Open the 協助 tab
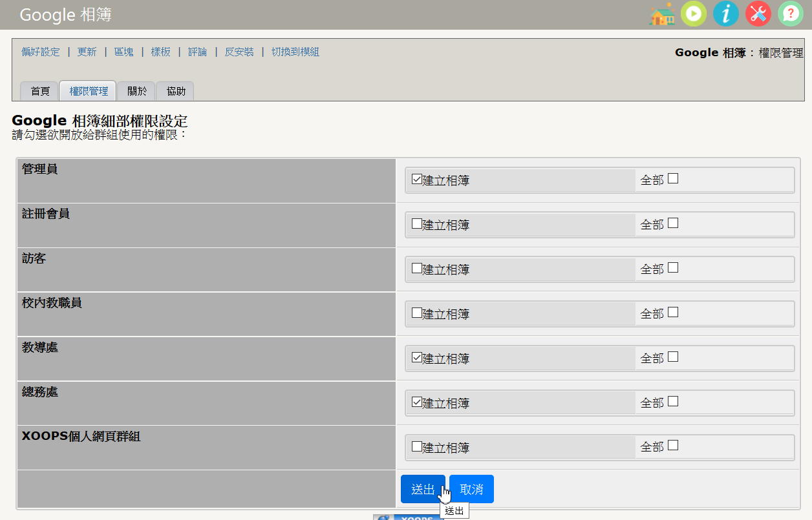Screen dimensions: 812x520 pos(176,91)
